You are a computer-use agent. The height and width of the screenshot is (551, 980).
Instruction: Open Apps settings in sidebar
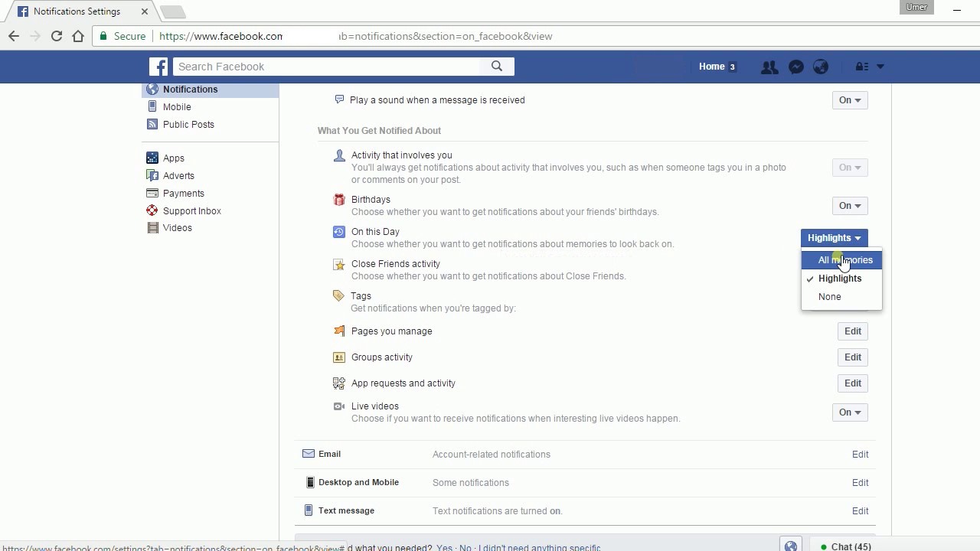coord(174,158)
